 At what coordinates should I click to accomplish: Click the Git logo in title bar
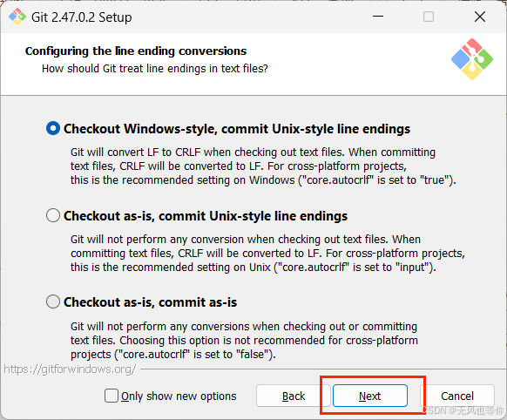pyautogui.click(x=17, y=17)
